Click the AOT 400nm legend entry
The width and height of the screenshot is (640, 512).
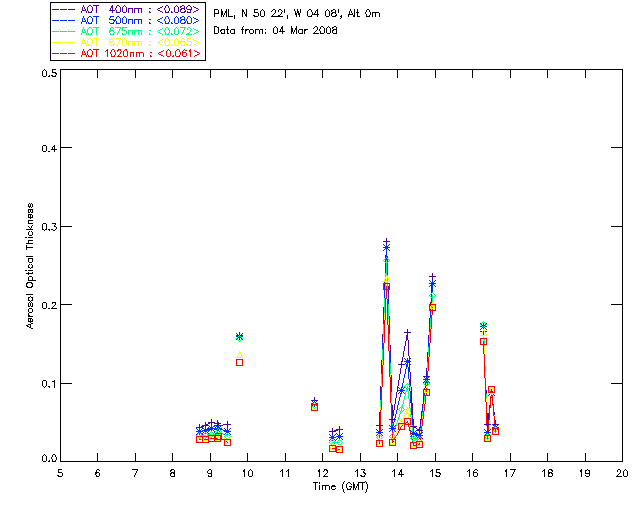[x=126, y=9]
